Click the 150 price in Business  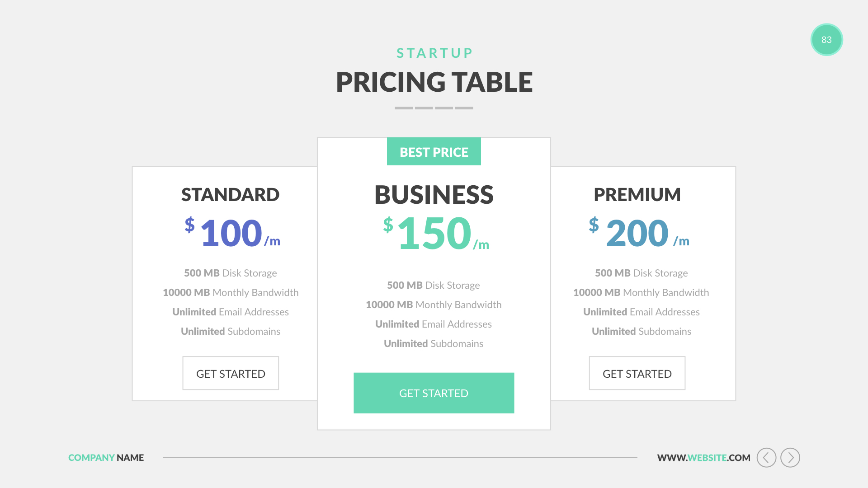click(434, 233)
